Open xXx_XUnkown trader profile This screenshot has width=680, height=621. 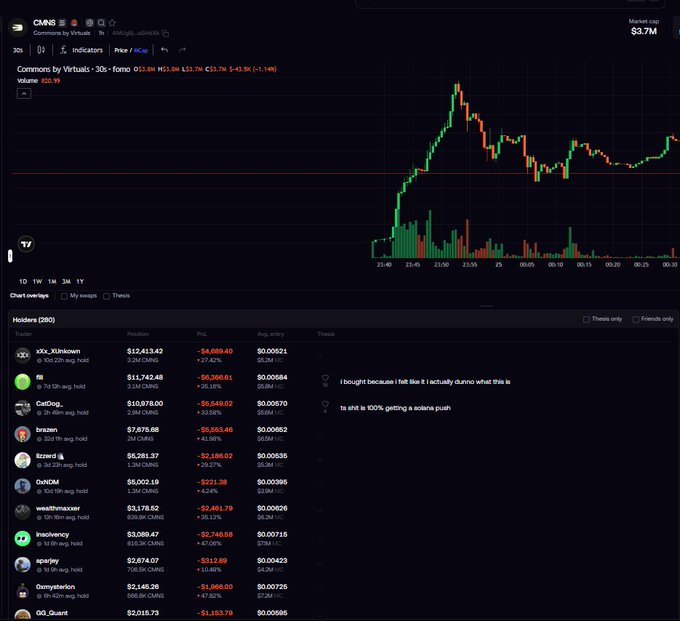[x=58, y=351]
